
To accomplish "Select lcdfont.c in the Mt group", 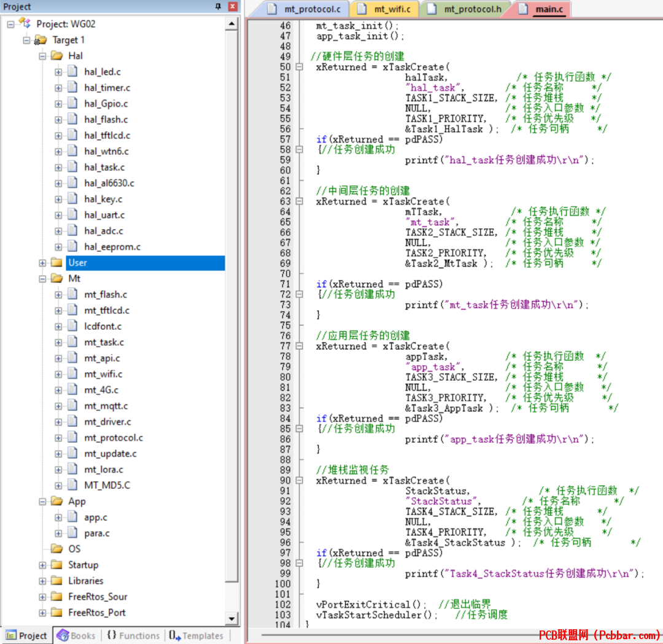I will click(103, 326).
